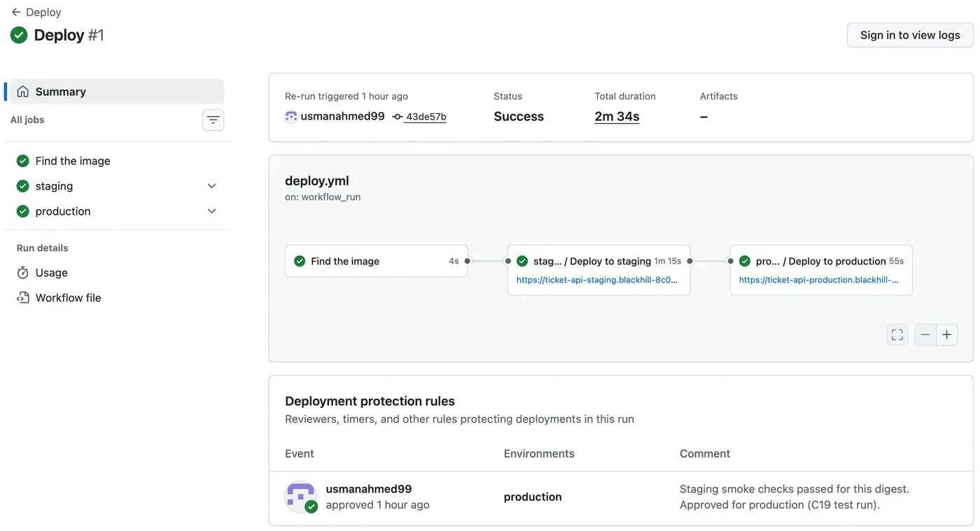
Task: Click the commit icon beside 43de57b
Action: point(398,117)
